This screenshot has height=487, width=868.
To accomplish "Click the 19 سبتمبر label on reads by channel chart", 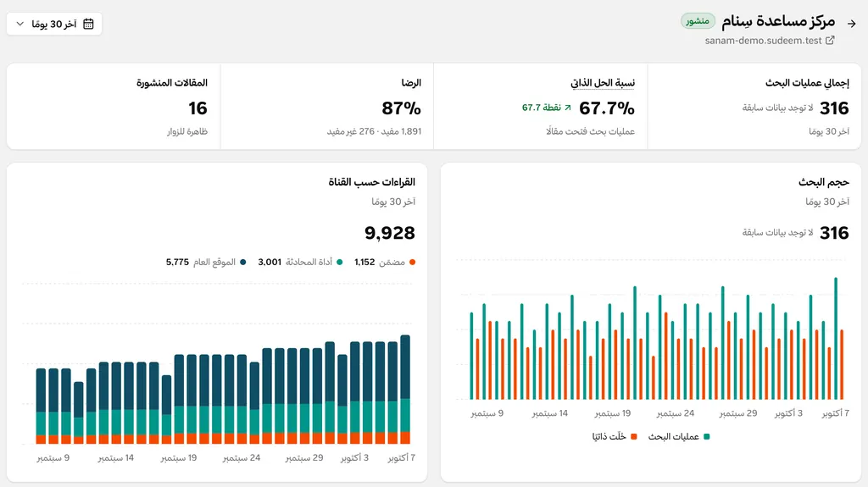I will [x=178, y=458].
